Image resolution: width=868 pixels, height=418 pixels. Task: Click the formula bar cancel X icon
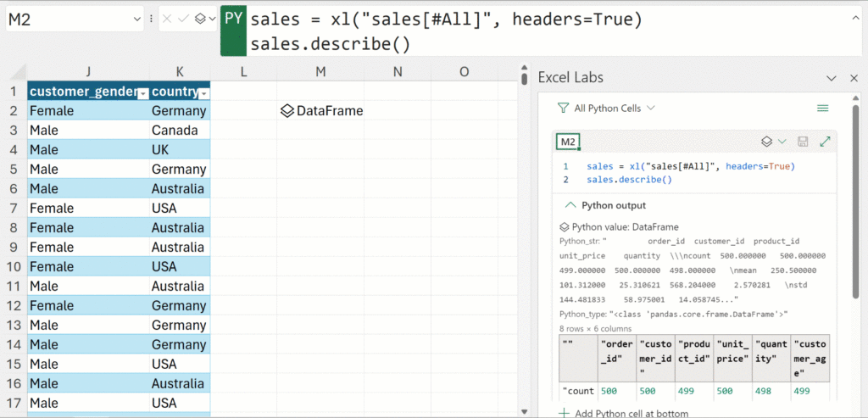point(167,19)
